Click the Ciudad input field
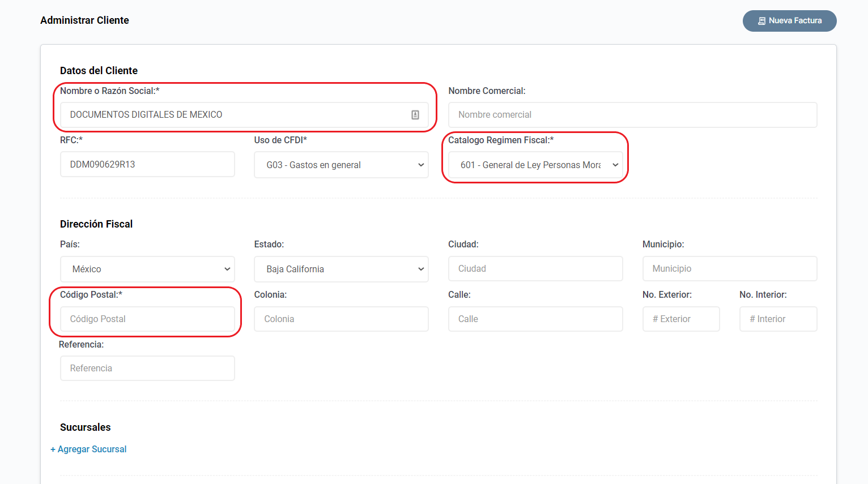The width and height of the screenshot is (868, 484). [535, 268]
